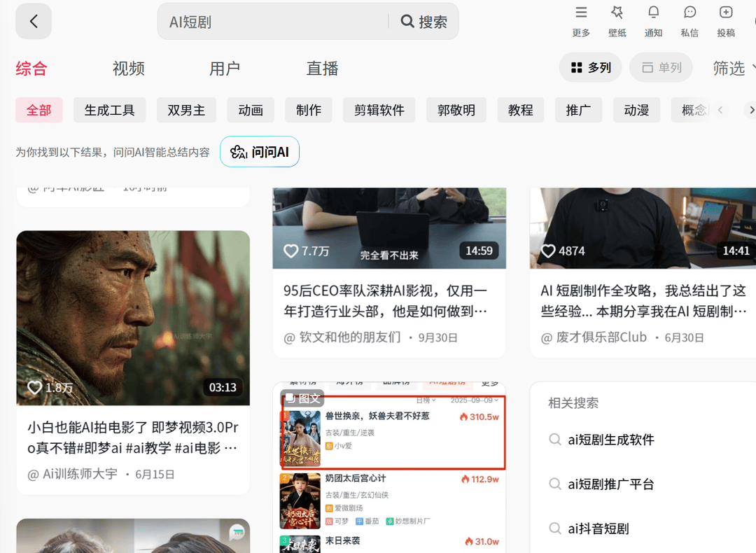The height and width of the screenshot is (553, 756).
Task: Open 私信 private messages icon
Action: 689,13
